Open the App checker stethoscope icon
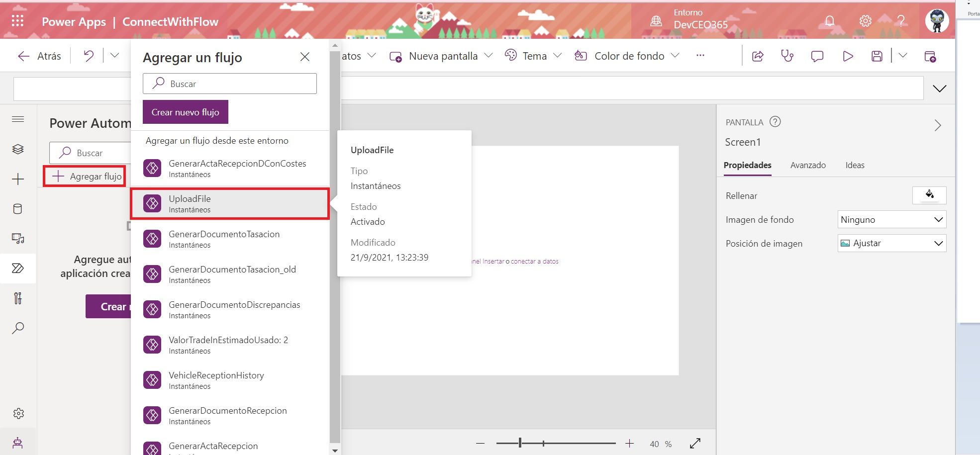 [787, 56]
